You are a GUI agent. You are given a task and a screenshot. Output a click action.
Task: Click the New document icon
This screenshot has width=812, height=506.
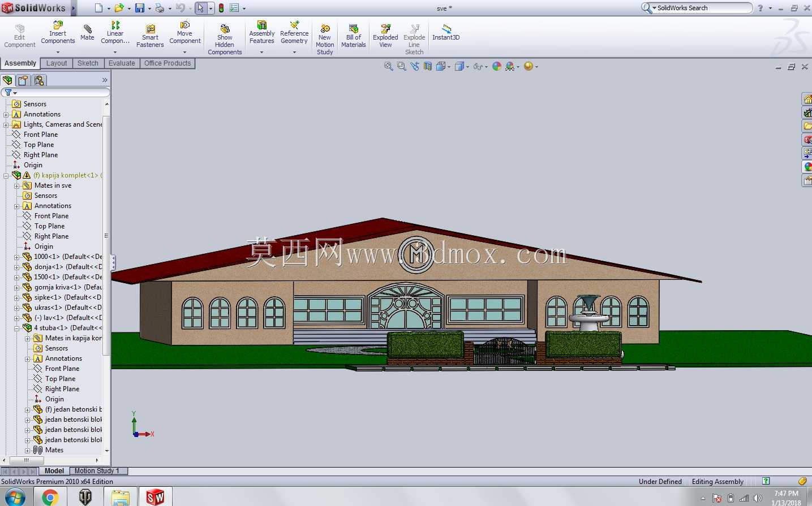point(99,8)
